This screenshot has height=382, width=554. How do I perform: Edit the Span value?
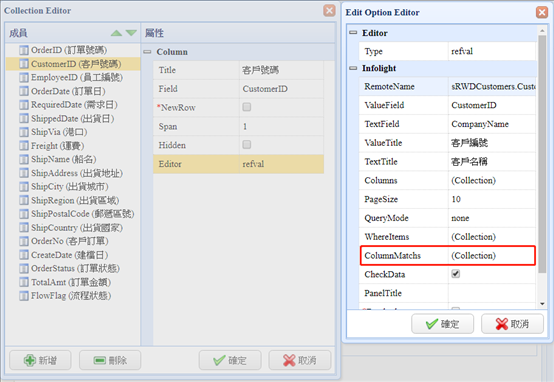click(x=281, y=127)
